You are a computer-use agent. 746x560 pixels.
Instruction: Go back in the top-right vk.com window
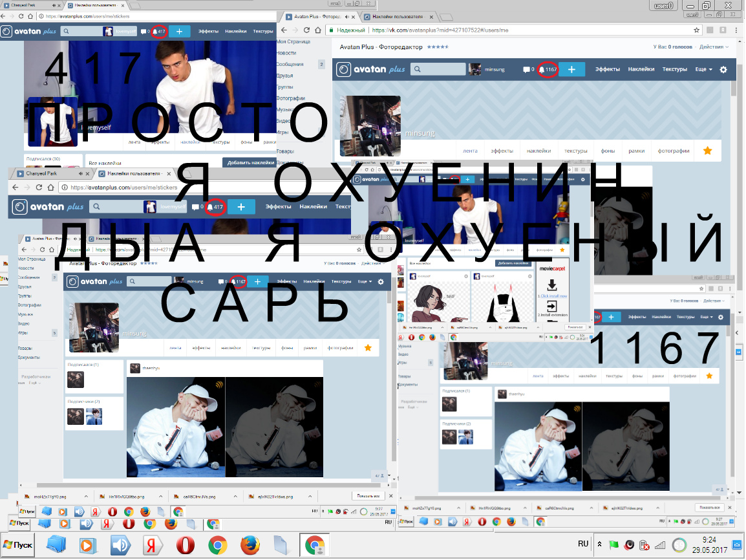pyautogui.click(x=284, y=30)
